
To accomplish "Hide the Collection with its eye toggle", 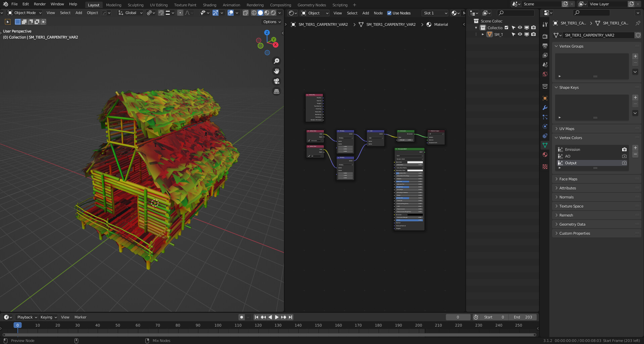I will click(520, 27).
